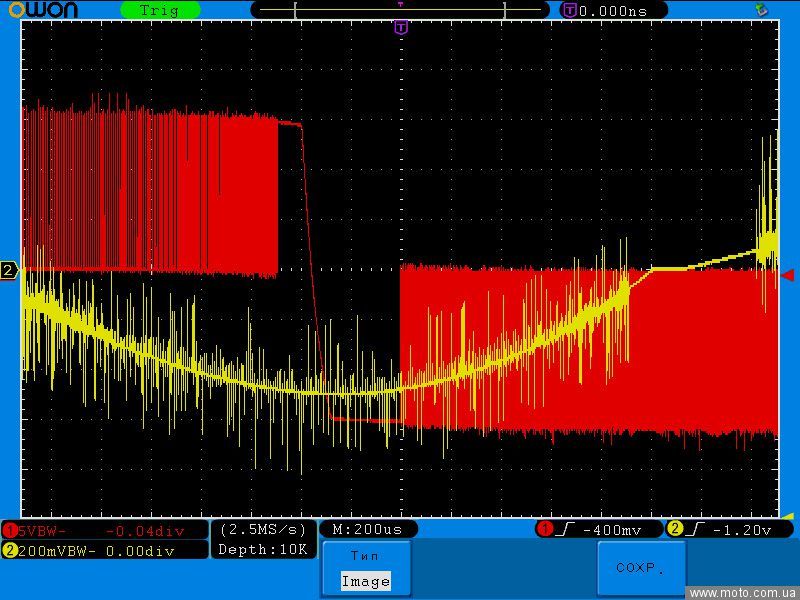
Task: Click the red trigger level arrow
Action: click(x=787, y=275)
